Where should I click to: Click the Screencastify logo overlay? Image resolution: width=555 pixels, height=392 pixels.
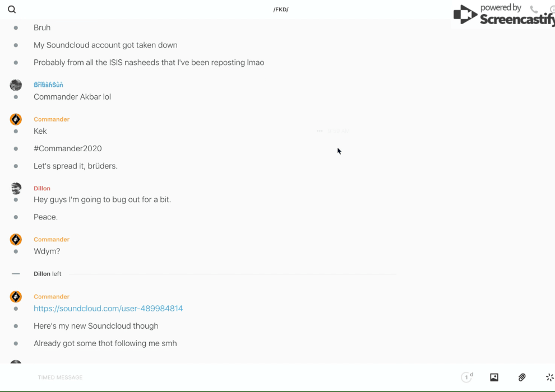point(505,14)
